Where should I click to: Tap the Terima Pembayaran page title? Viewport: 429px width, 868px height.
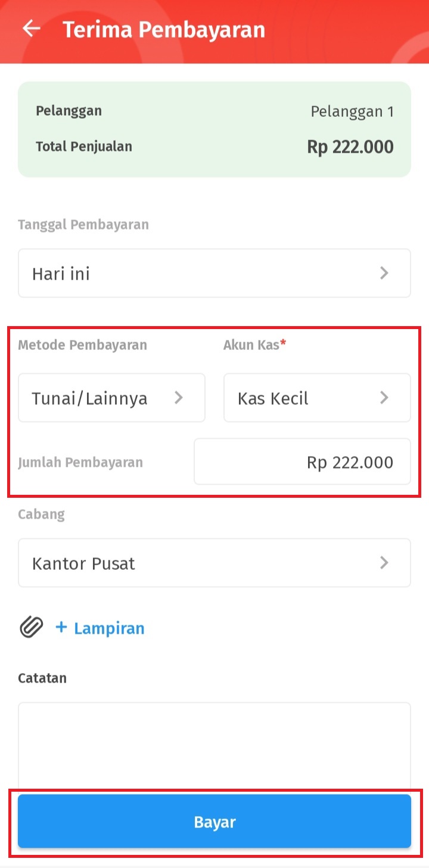[x=164, y=29]
